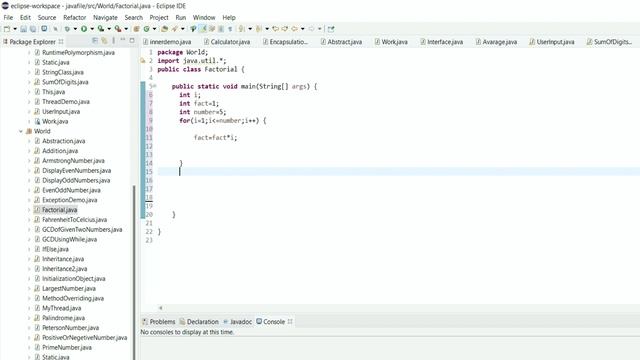Open the Navigate menu
This screenshot has width=640, height=360.
(x=105, y=18)
